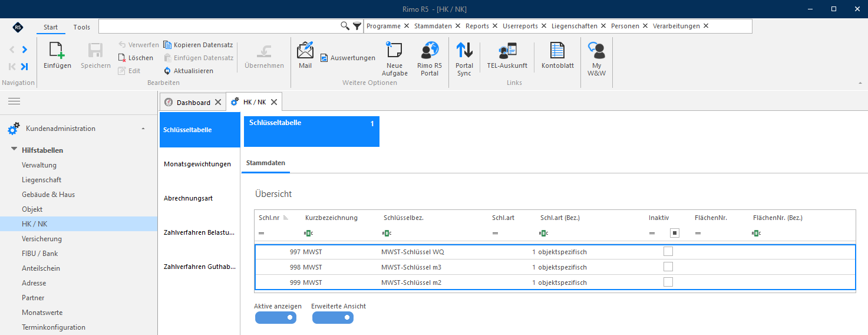Toggle the Erweiterte Ansicht switch
The width and height of the screenshot is (868, 335).
click(x=332, y=317)
